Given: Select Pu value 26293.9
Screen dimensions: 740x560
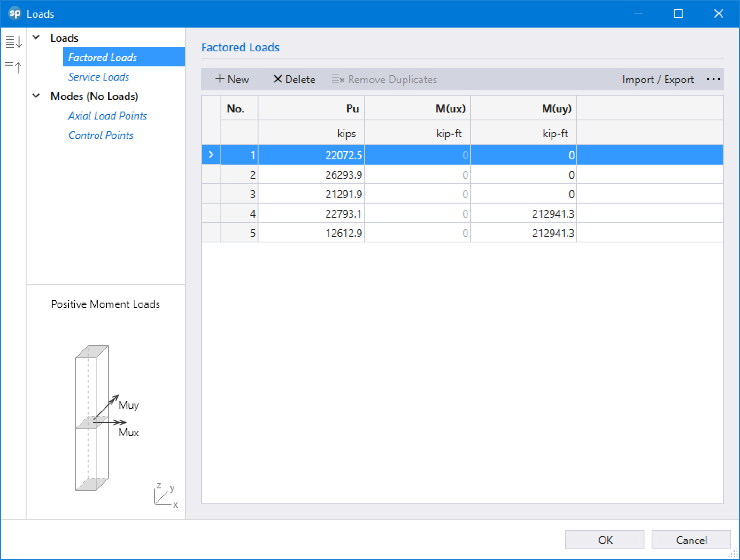Looking at the screenshot, I should (x=311, y=174).
